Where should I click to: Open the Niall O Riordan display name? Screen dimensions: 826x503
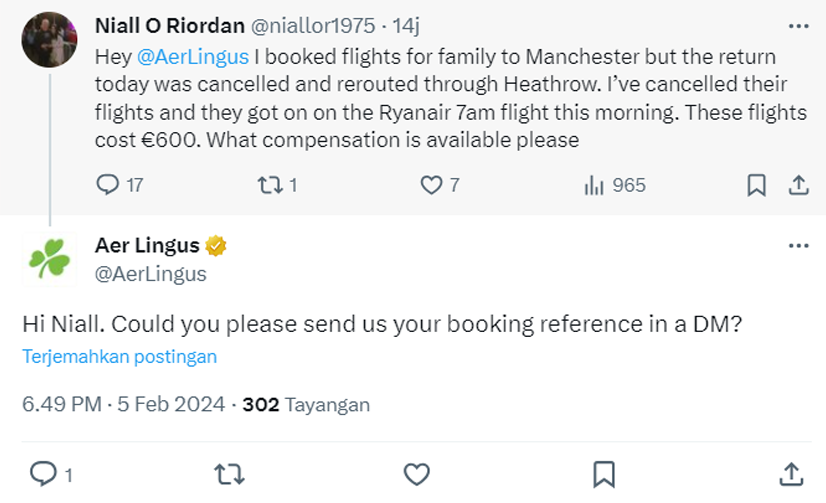(172, 25)
